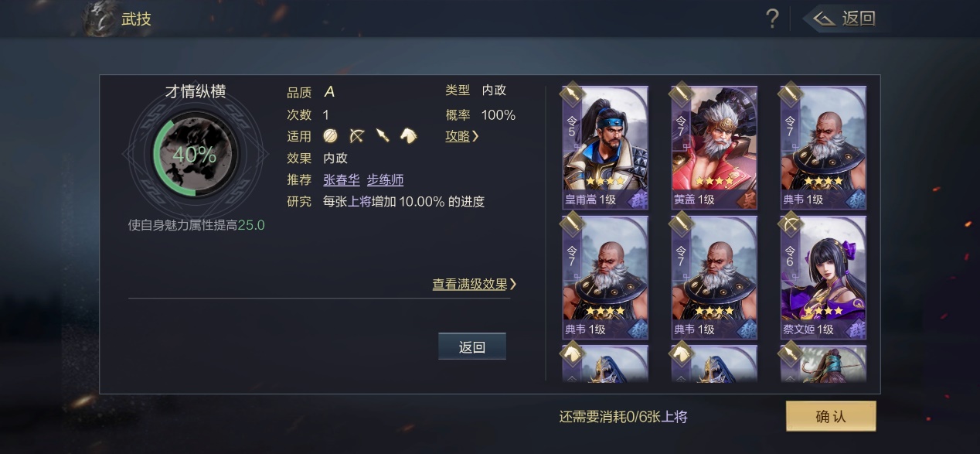Select the 皇甫嵩 1级 general card
The image size is (980, 454).
605,148
